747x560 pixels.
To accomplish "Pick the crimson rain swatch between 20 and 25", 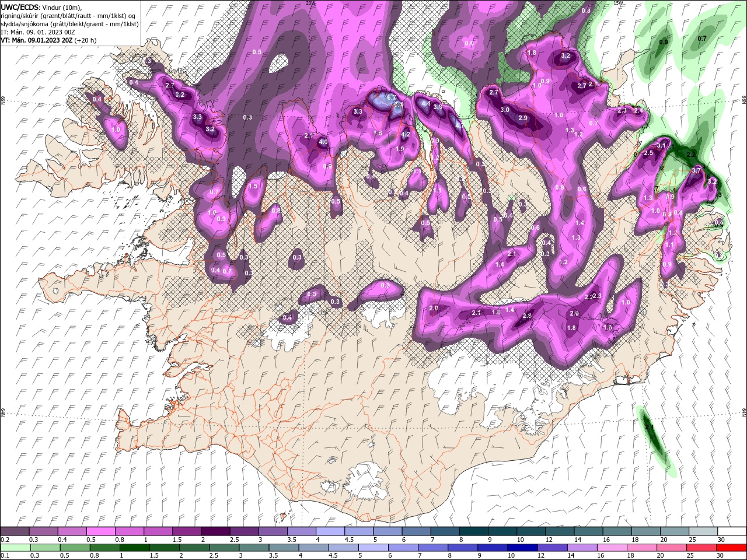I will tap(672, 548).
